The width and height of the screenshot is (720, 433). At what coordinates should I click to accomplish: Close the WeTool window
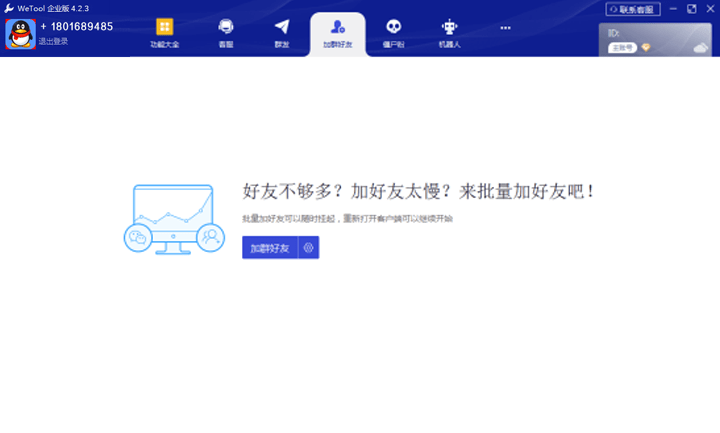[710, 9]
